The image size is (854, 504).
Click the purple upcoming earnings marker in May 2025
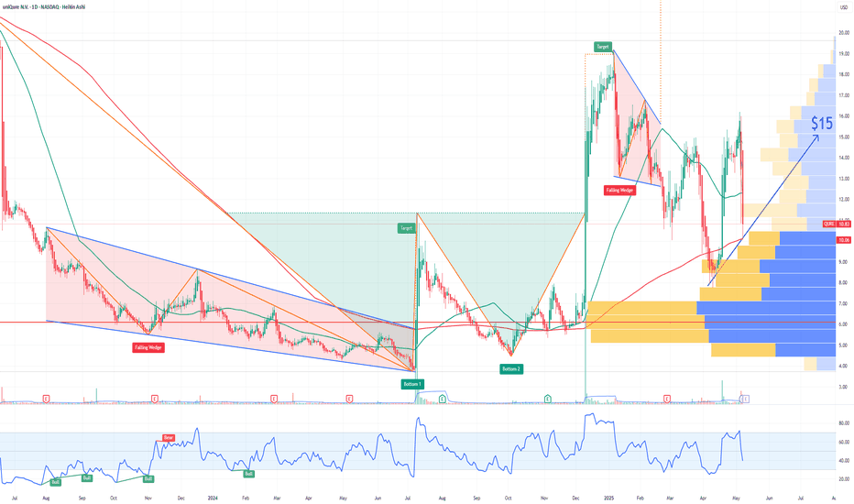point(746,400)
